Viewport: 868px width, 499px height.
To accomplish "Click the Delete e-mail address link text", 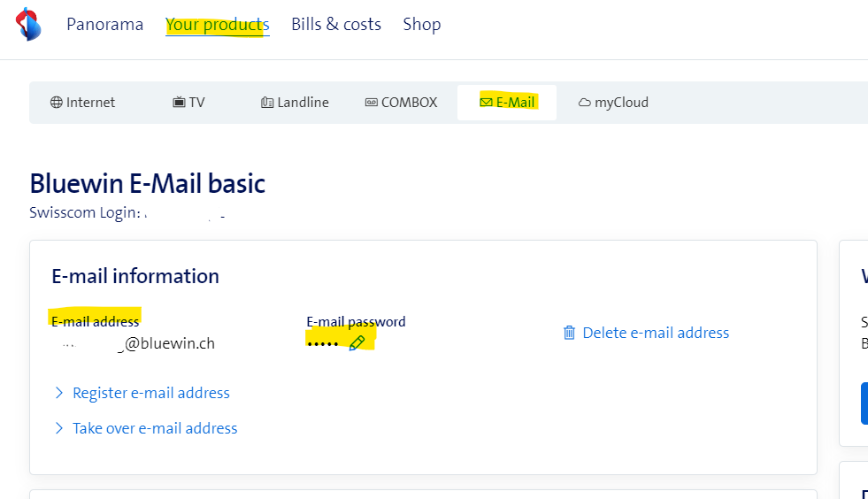I will click(x=656, y=333).
